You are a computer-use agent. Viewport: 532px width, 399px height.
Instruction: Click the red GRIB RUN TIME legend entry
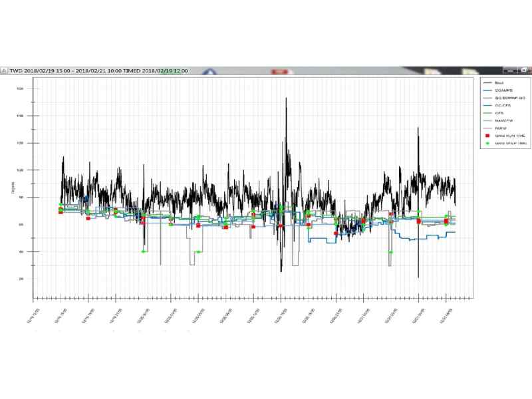[505, 136]
